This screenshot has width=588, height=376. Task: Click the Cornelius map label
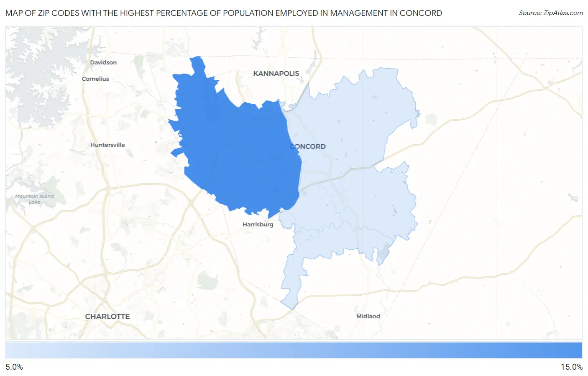coord(95,79)
